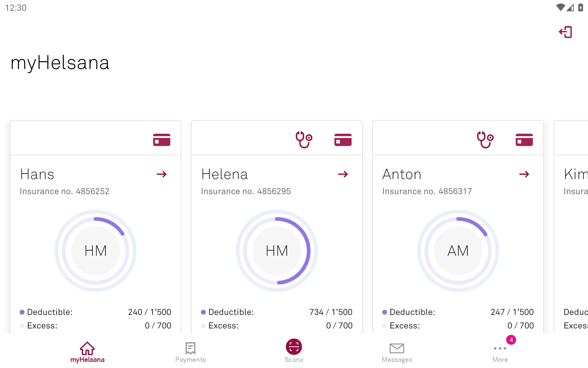Tap the myHelsana page title
Screen dimensions: 588x368
click(x=60, y=63)
